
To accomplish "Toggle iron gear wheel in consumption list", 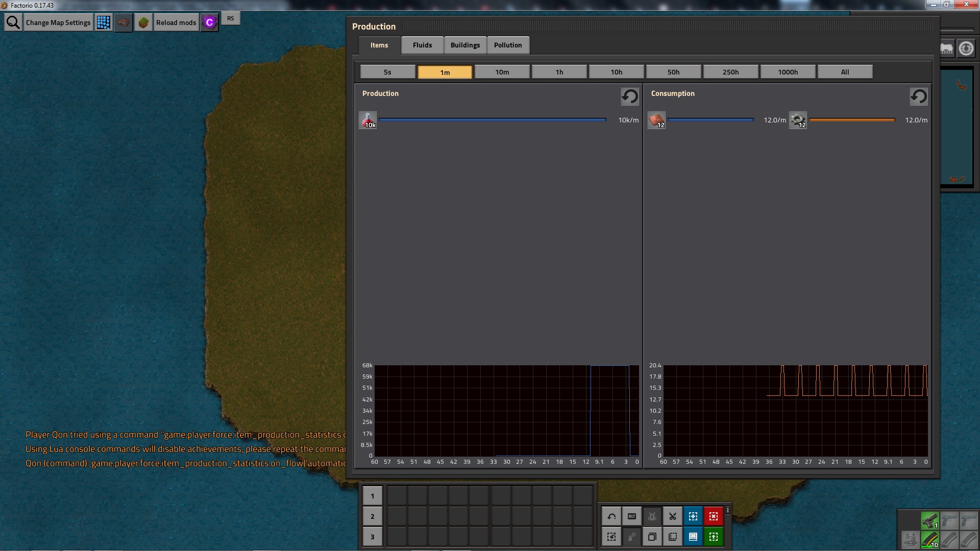I will 798,120.
